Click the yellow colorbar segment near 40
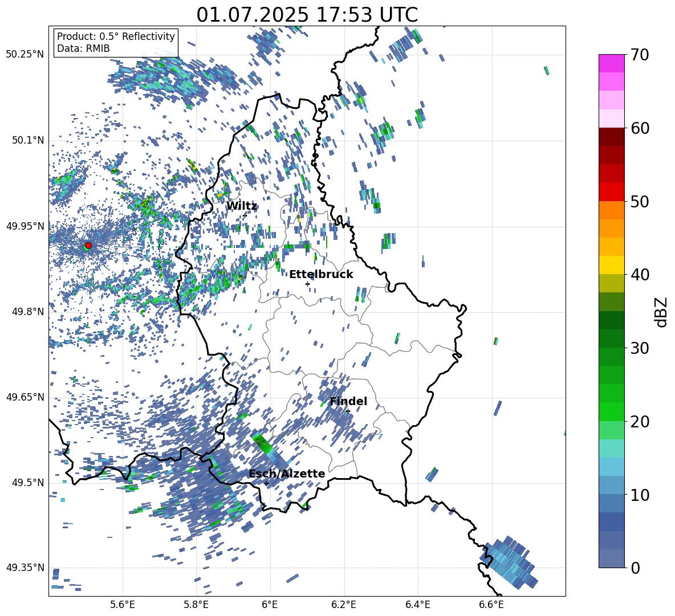Image resolution: width=675 pixels, height=616 pixels. tap(611, 265)
